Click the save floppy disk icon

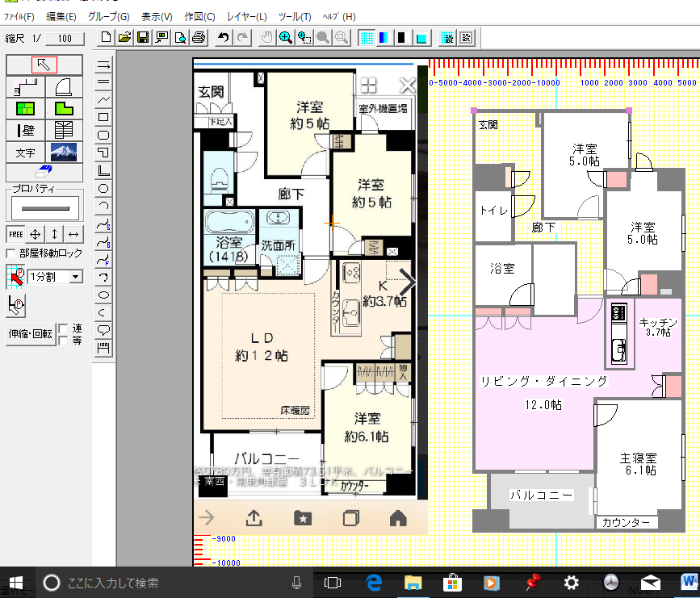(x=143, y=37)
